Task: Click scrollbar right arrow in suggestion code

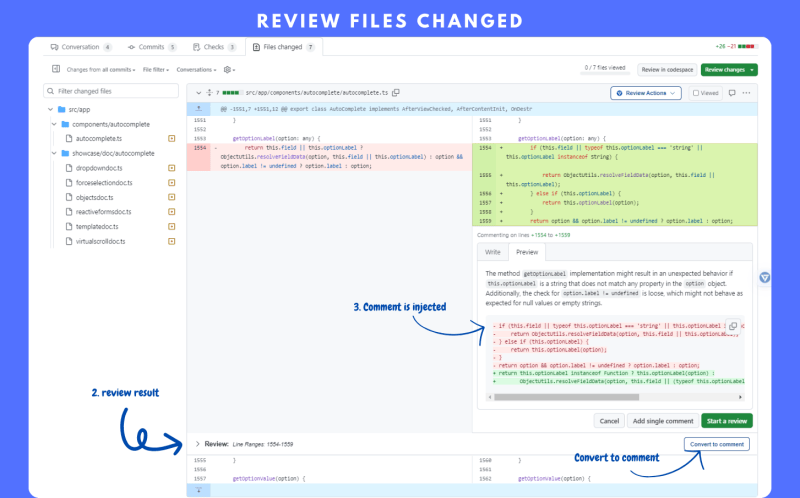Action: (x=740, y=397)
